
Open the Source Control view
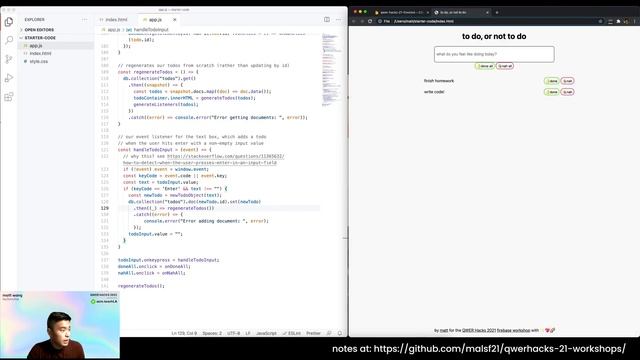click(9, 59)
